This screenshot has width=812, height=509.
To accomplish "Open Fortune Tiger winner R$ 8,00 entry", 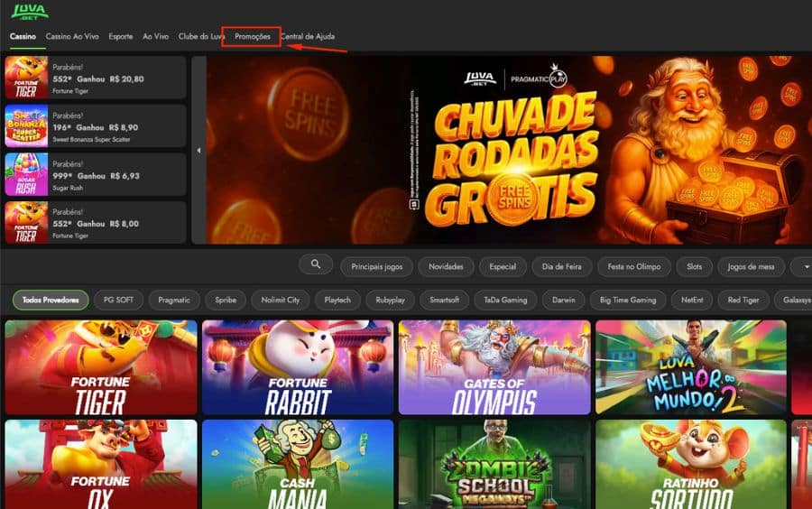I will pyautogui.click(x=96, y=223).
